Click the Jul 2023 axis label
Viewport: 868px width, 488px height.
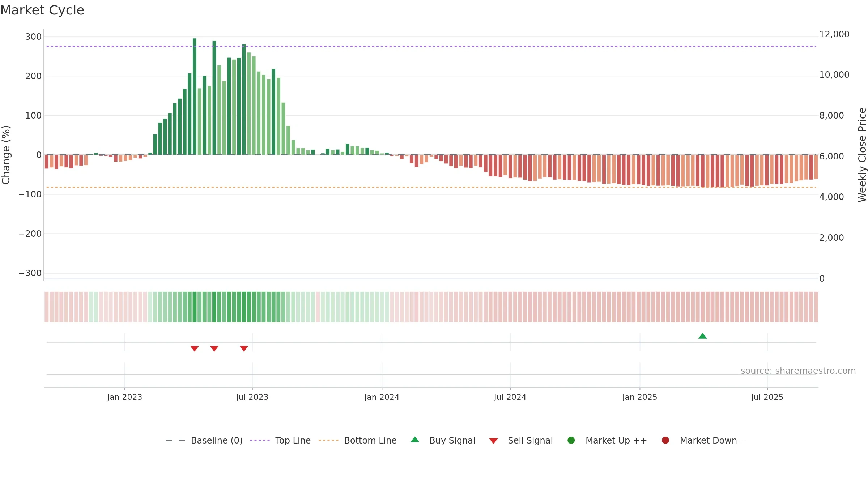tap(252, 397)
